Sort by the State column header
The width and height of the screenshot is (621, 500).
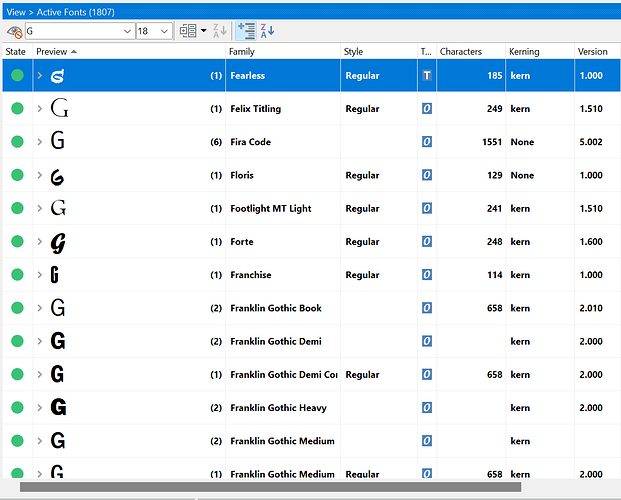tap(16, 52)
